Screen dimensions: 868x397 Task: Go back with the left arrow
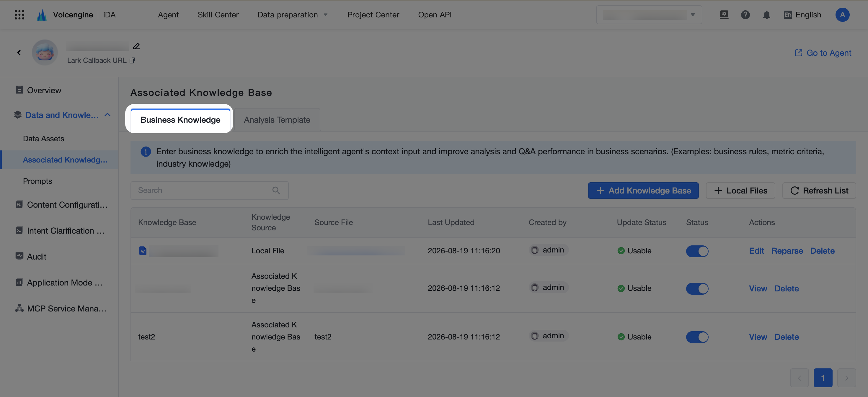click(x=19, y=53)
